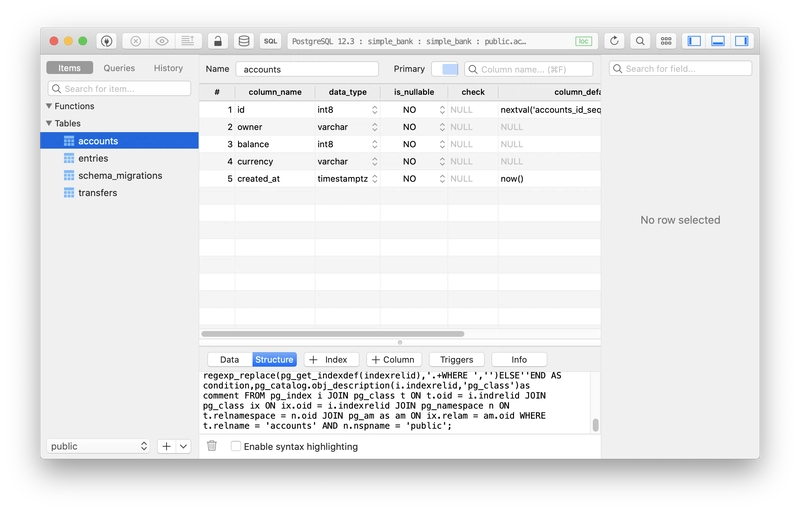Image resolution: width=800 pixels, height=512 pixels.
Task: Click the horizontal scrollbar under the table
Action: [x=333, y=334]
